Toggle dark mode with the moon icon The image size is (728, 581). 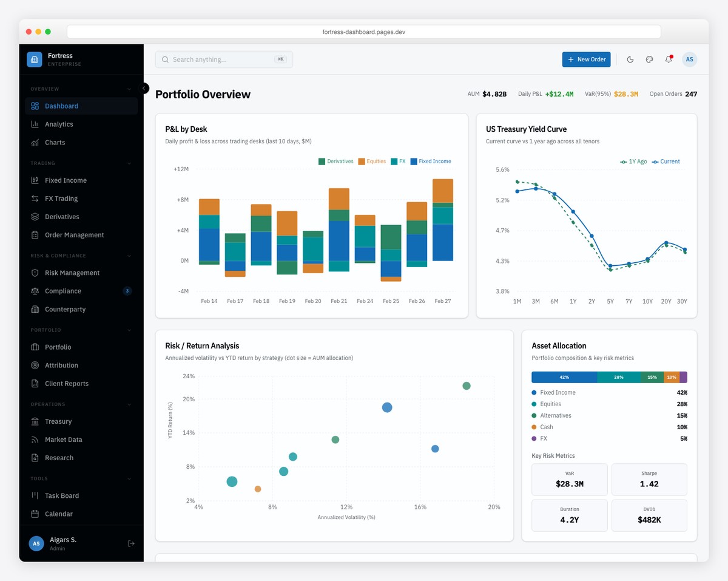630,59
